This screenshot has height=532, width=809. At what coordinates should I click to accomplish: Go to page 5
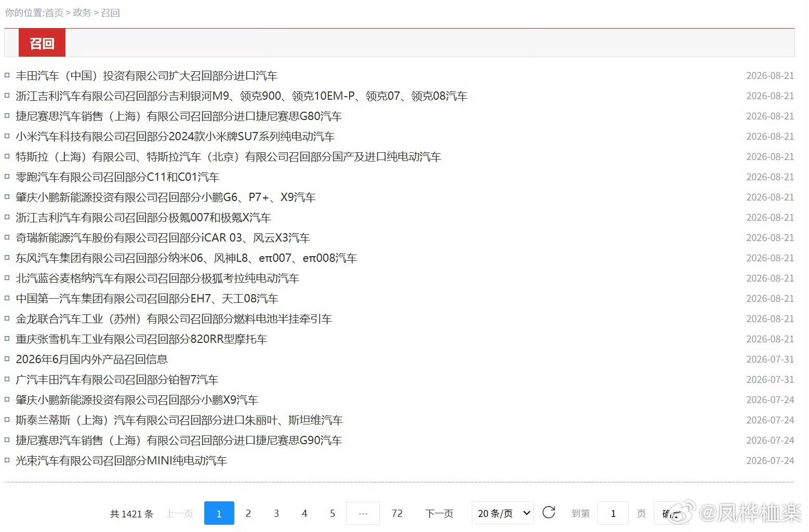332,513
